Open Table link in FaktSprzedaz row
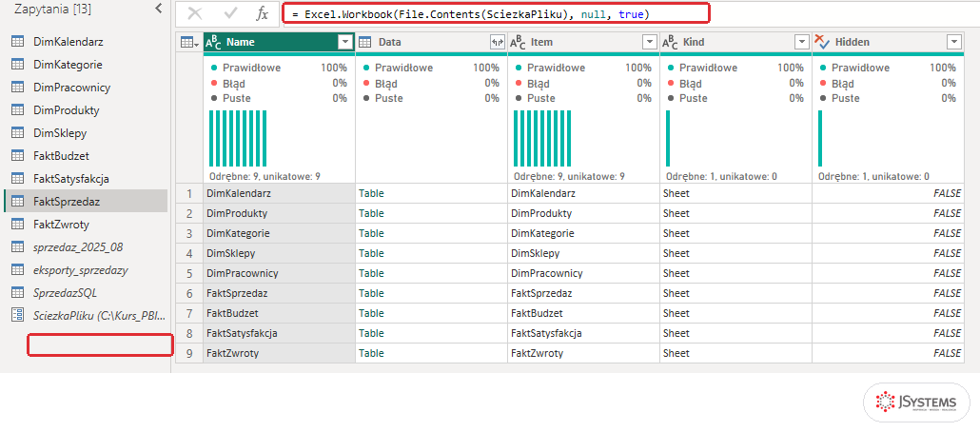 click(x=371, y=293)
